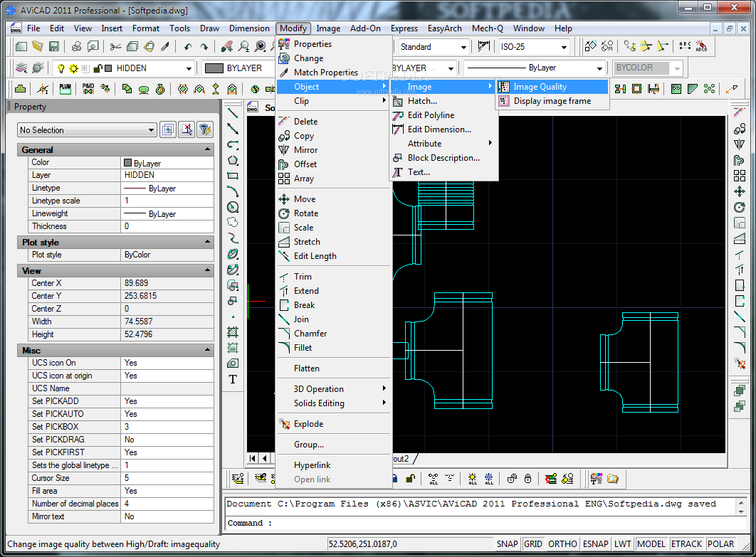Collapse the Plot style section
756x557 pixels.
click(208, 241)
